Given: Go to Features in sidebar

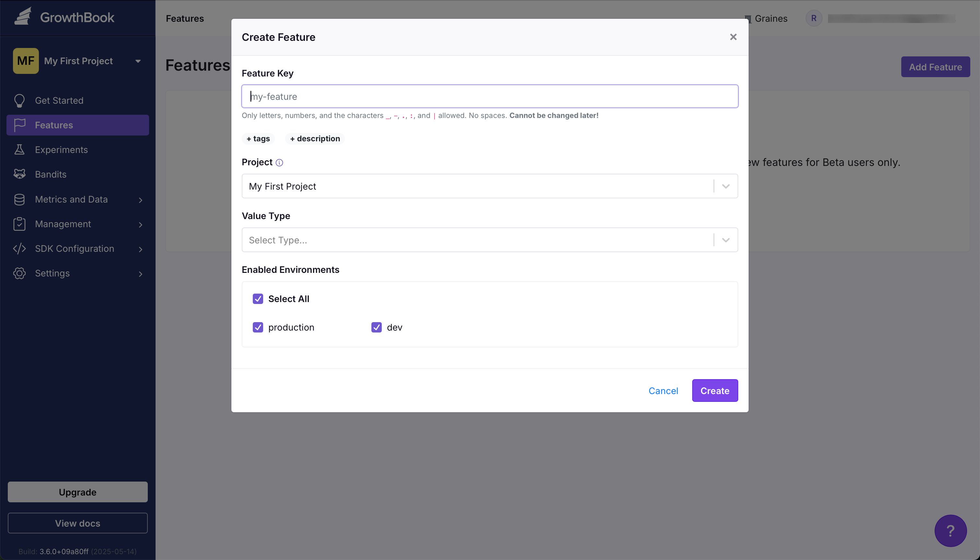Looking at the screenshot, I should click(78, 125).
